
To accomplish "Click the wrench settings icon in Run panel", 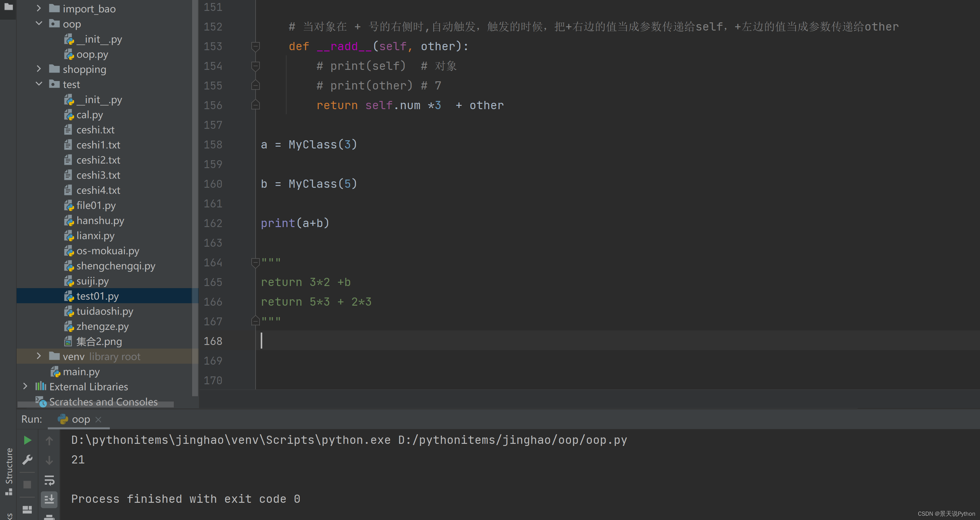I will tap(28, 460).
